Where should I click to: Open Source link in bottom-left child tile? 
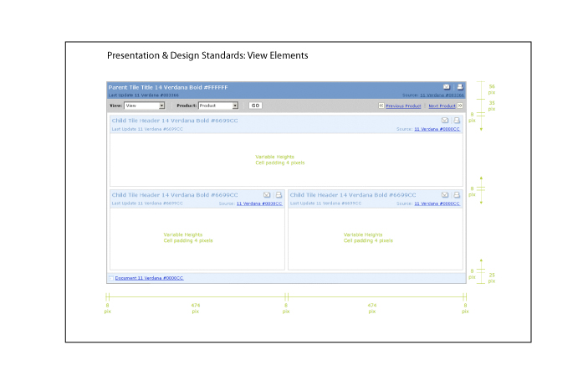(x=259, y=203)
